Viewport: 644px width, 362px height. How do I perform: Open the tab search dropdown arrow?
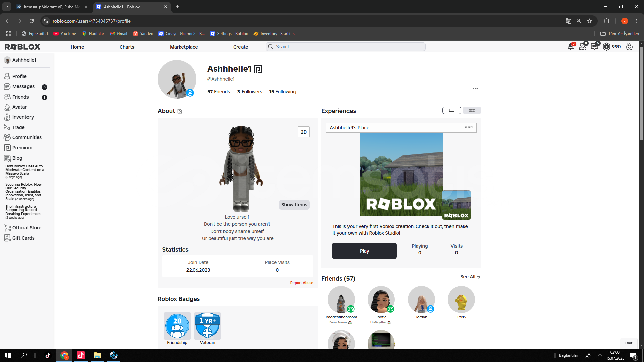pos(6,7)
